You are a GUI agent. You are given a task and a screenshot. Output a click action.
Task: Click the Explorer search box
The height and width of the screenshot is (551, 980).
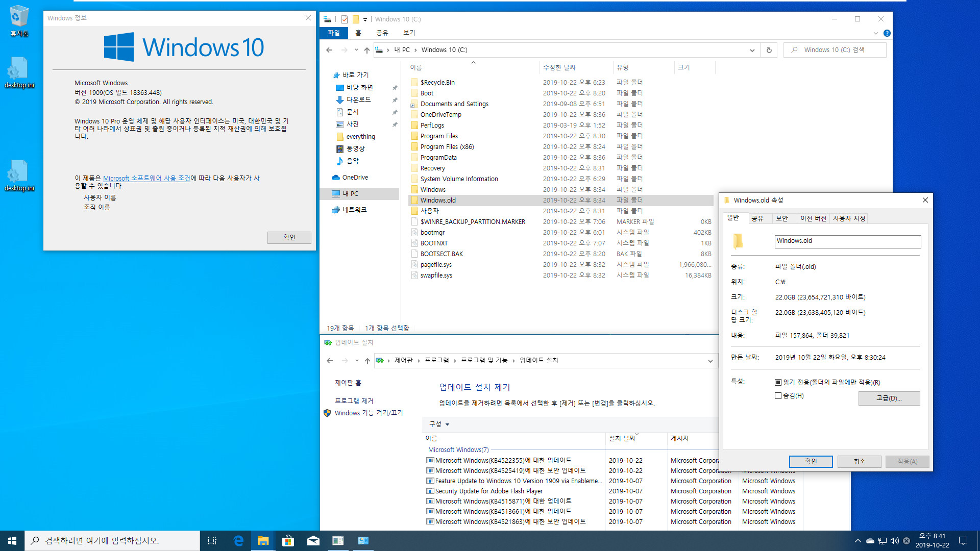coord(835,50)
